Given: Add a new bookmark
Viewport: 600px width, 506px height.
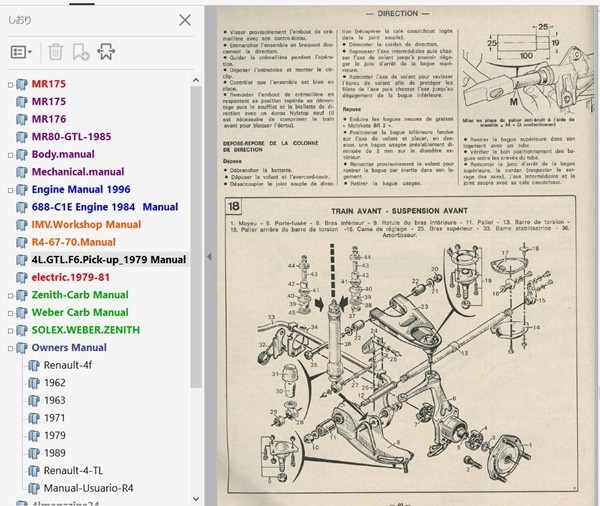Looking at the screenshot, I should [81, 52].
